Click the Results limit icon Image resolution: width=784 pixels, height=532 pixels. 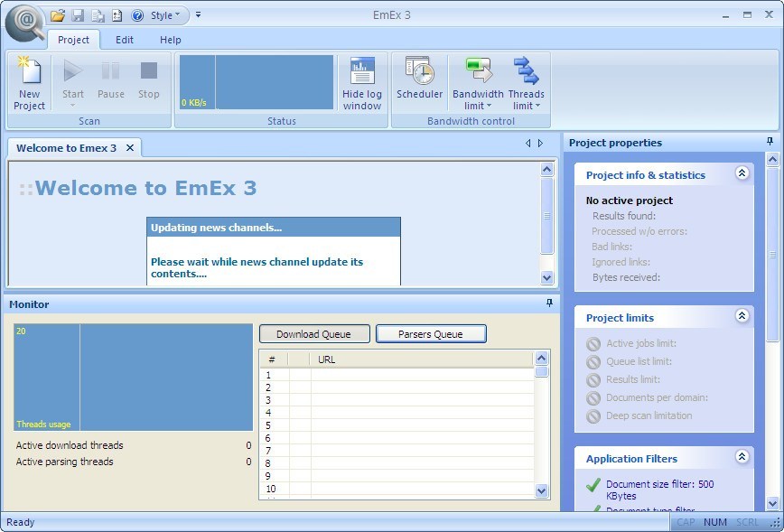click(593, 380)
